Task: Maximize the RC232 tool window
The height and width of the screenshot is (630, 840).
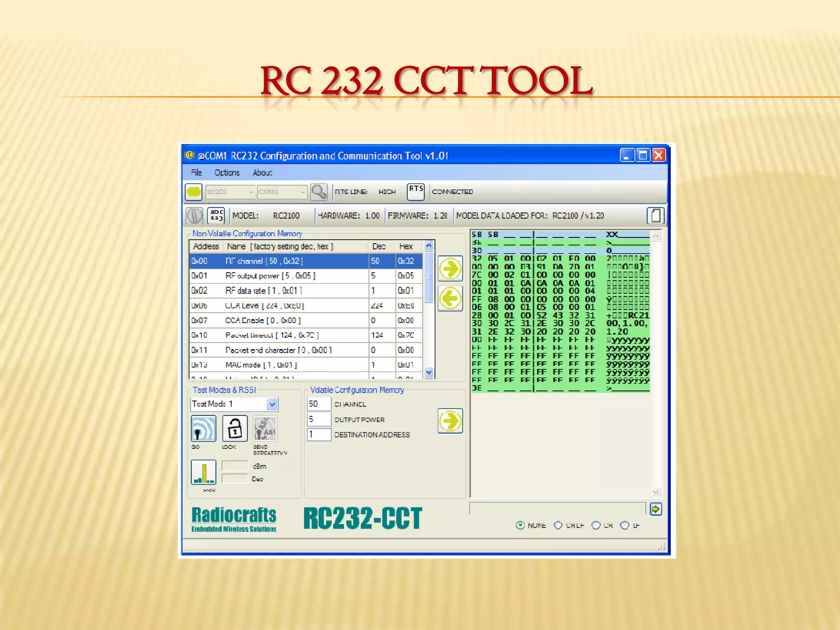Action: pyautogui.click(x=643, y=155)
